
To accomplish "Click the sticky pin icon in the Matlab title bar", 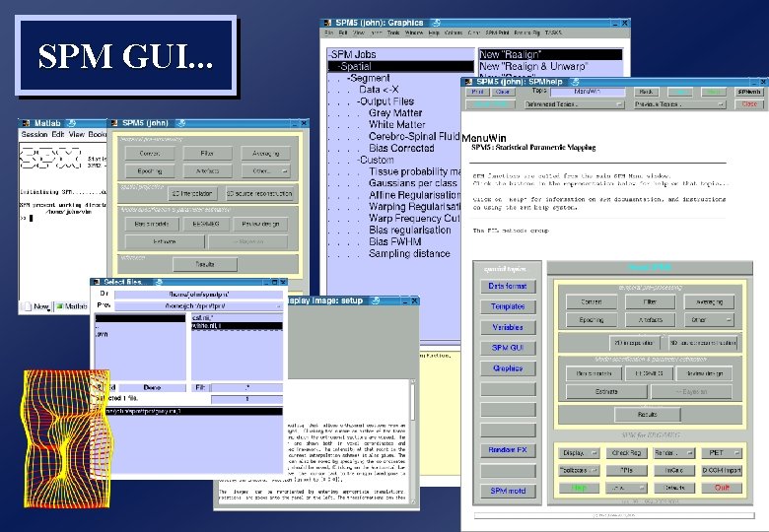I will [71, 123].
